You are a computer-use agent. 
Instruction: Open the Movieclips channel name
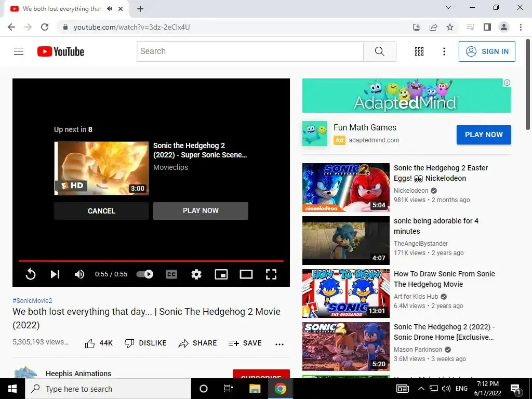tap(170, 167)
